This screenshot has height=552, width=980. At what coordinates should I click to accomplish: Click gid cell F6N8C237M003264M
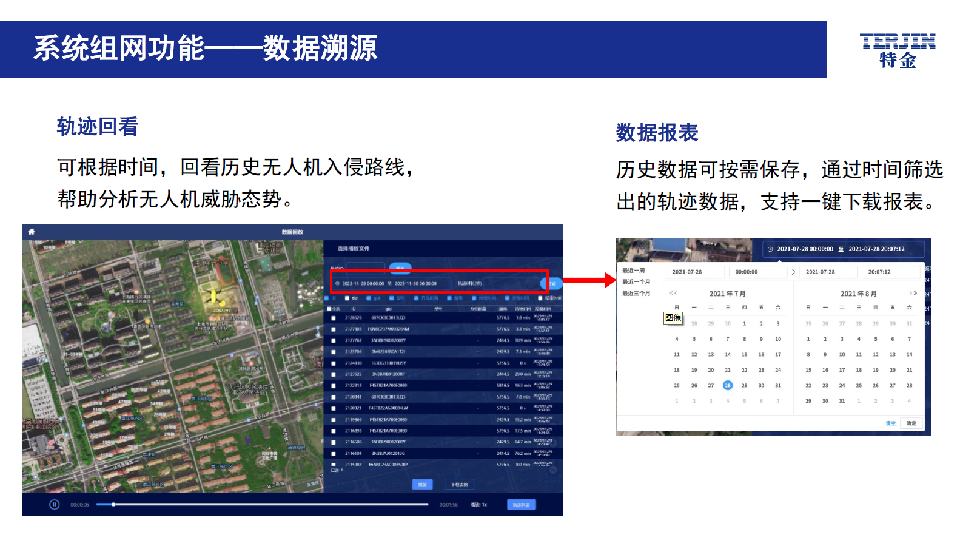coord(388,329)
